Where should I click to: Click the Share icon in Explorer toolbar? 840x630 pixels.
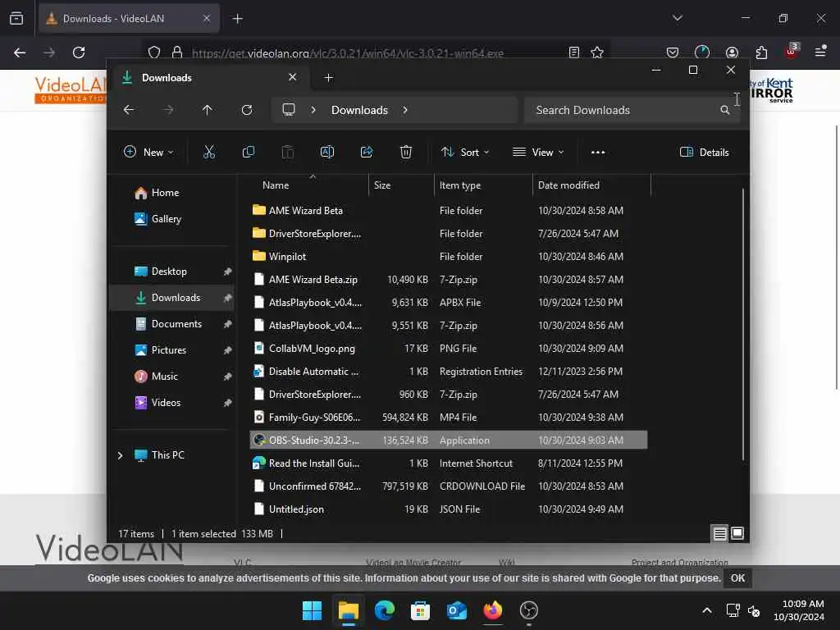coord(367,152)
